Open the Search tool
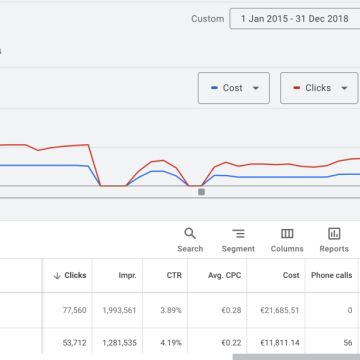 pos(190,240)
